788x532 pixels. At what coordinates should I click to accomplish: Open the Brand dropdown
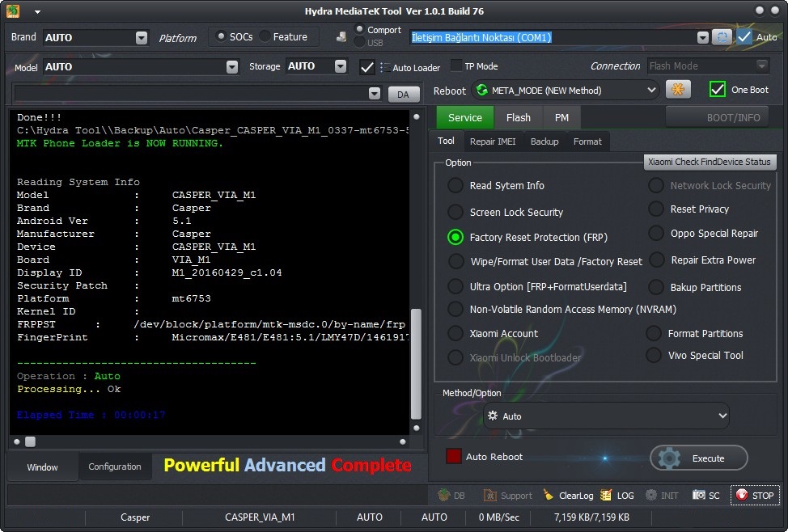point(142,38)
